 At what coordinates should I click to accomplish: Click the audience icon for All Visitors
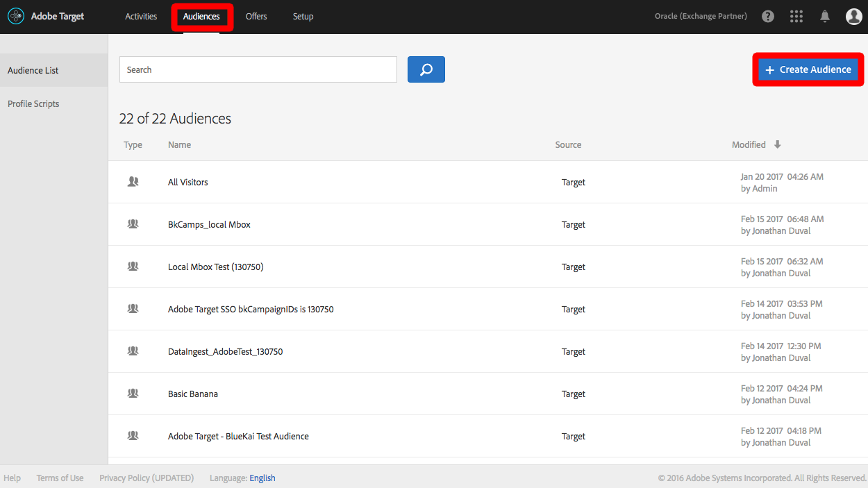tap(133, 182)
